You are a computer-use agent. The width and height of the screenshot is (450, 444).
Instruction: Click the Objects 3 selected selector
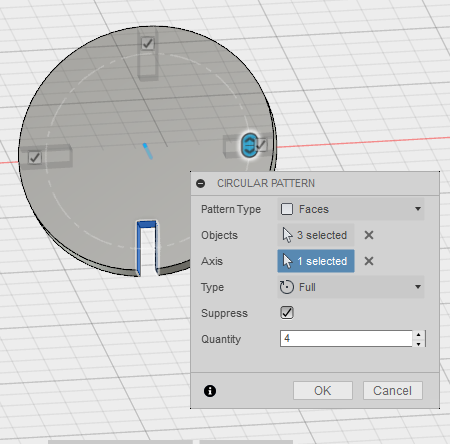point(316,235)
